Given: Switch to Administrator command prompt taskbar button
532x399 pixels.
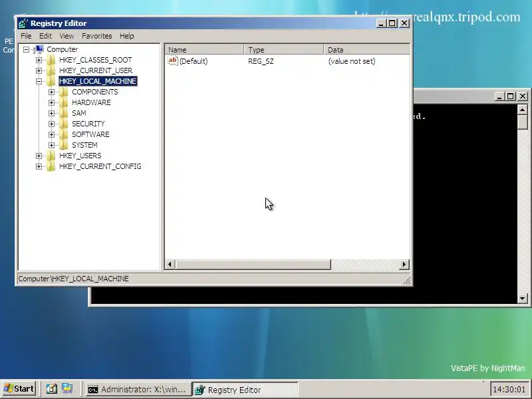Looking at the screenshot, I should pos(138,390).
